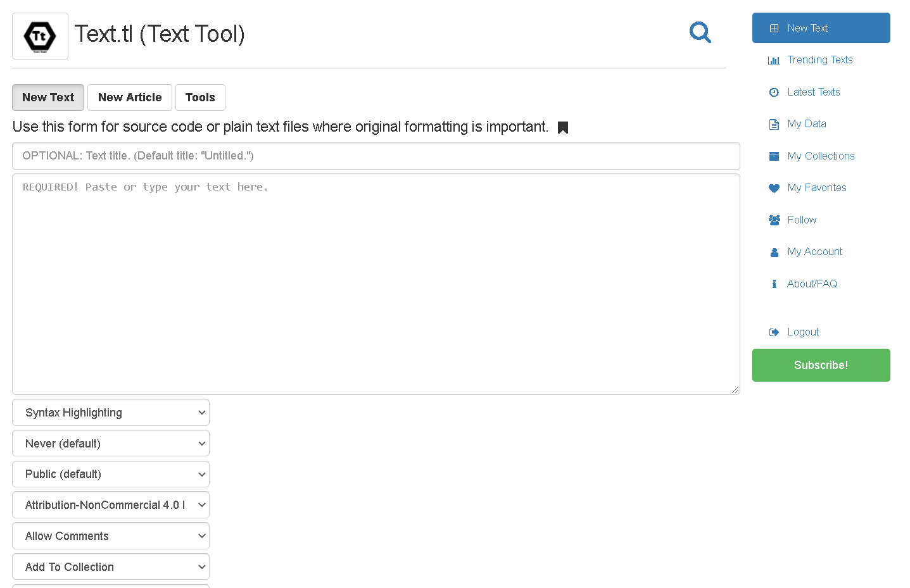The image size is (910, 588).
Task: Click the New Text plus icon in sidebar
Action: (774, 28)
